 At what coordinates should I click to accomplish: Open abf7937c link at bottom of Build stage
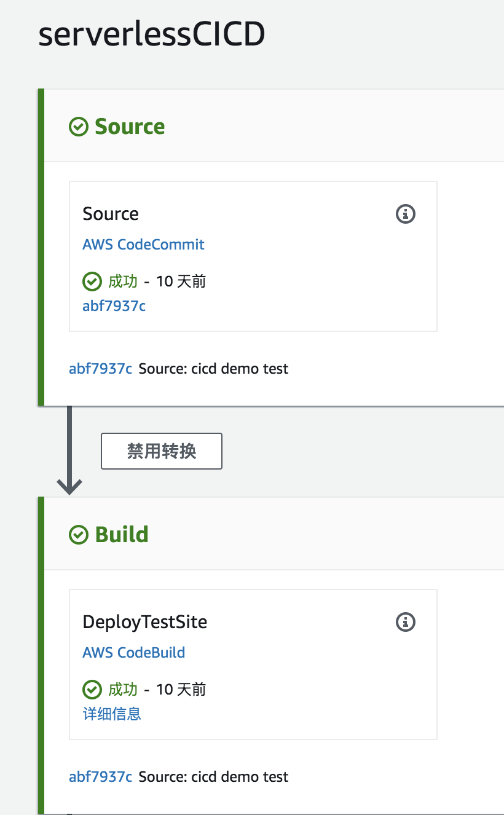[x=101, y=777]
